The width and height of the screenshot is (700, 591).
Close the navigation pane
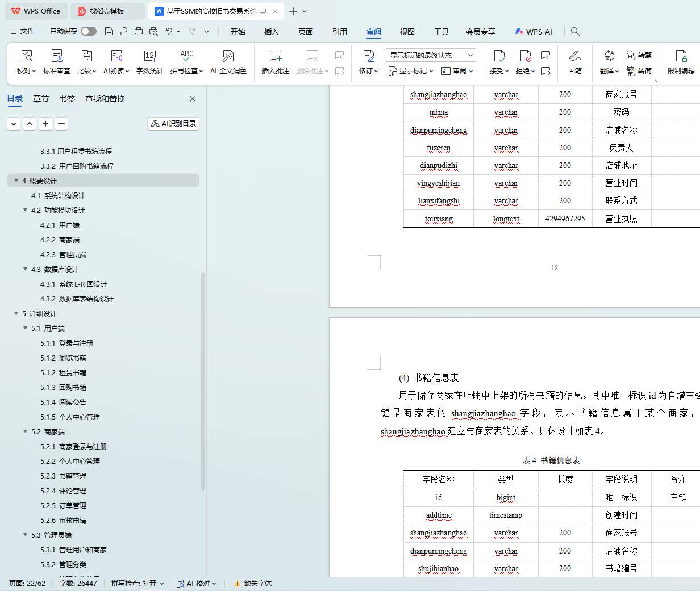point(193,99)
